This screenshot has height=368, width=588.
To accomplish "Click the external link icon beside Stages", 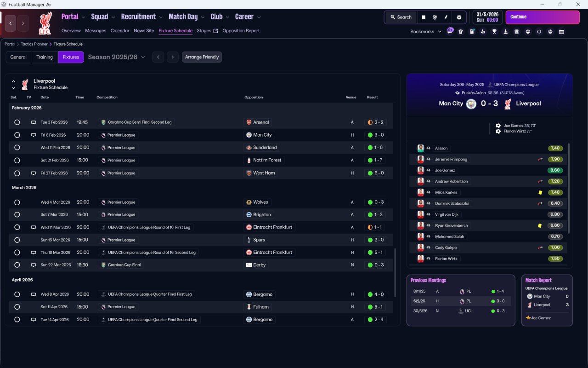I will [216, 31].
